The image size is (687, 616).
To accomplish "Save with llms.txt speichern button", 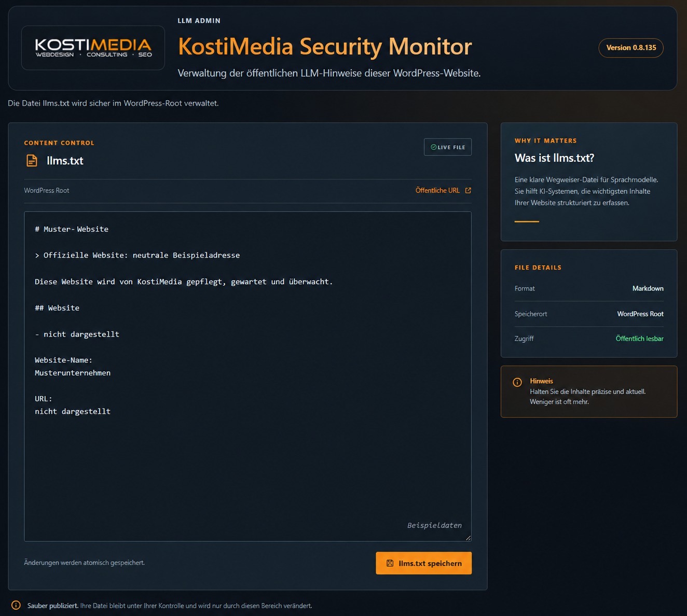I will click(423, 563).
